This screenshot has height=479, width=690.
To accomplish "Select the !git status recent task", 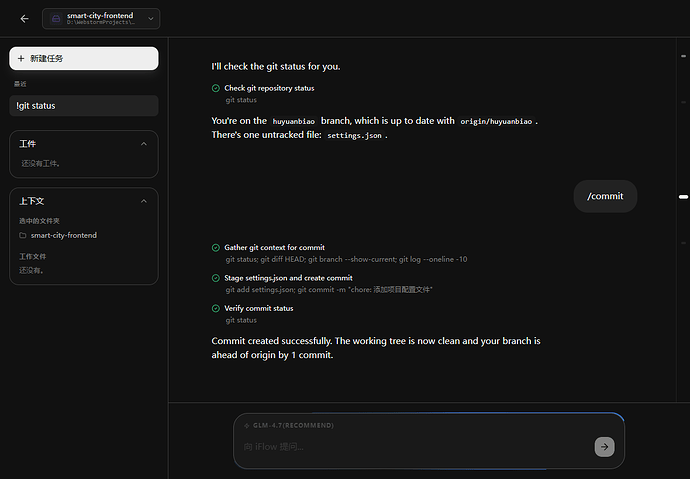I will tap(84, 105).
